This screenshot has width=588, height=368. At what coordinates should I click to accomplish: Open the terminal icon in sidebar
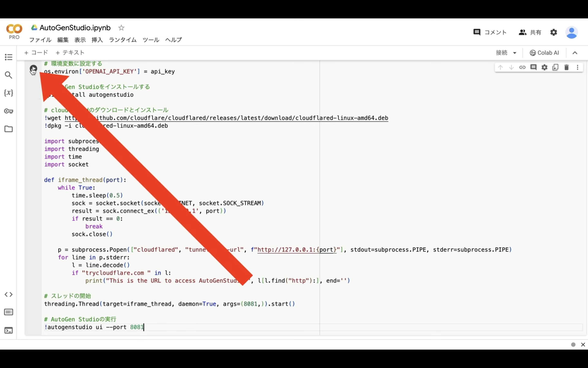pos(9,331)
